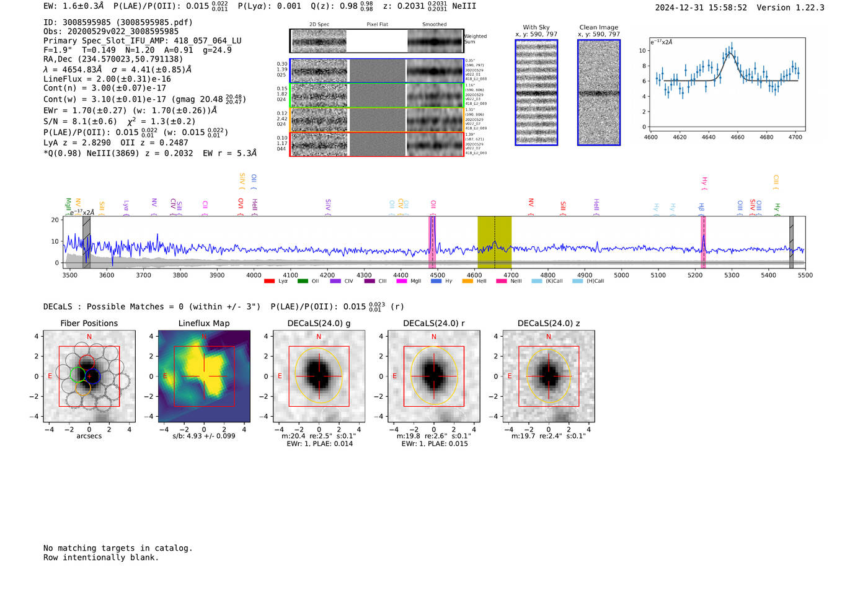868x591 pixels.
Task: Click the blue Hγ legend swatch
Action: [436, 281]
